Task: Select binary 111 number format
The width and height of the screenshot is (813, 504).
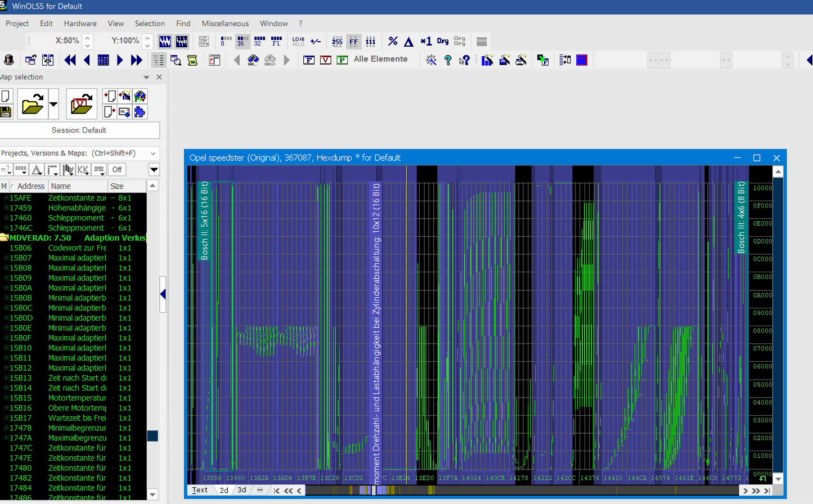Action: [371, 42]
